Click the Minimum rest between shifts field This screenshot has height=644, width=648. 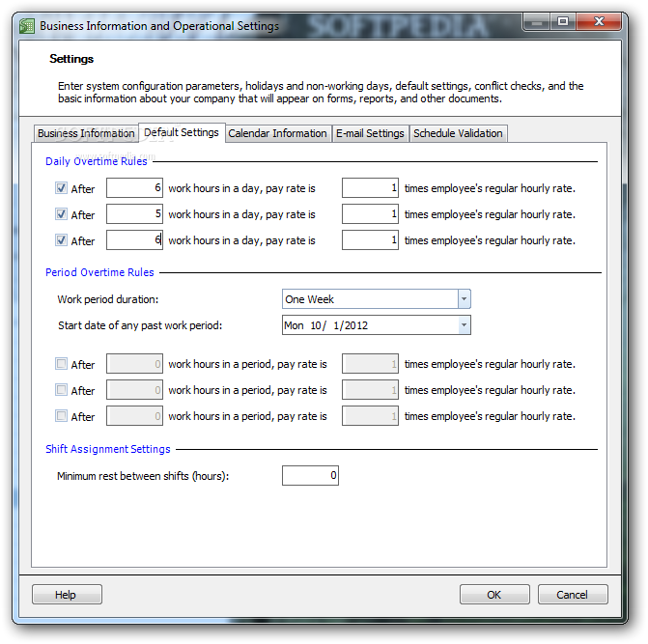[310, 475]
